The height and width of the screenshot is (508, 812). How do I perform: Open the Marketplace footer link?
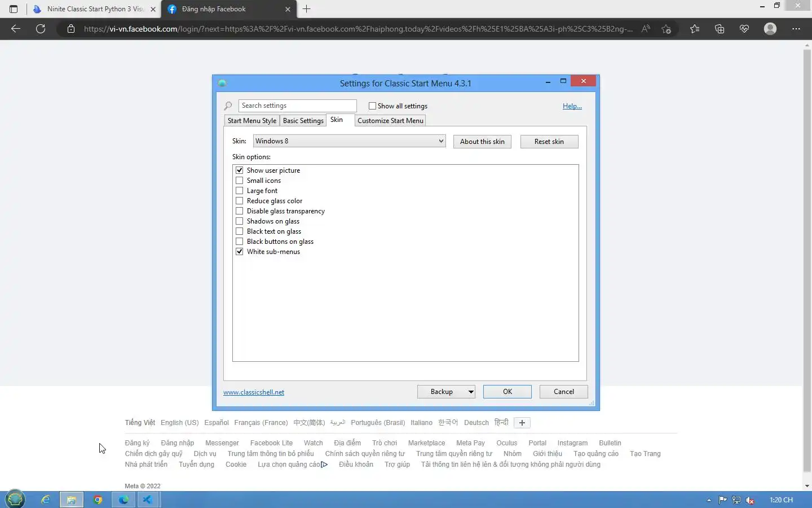(x=426, y=443)
